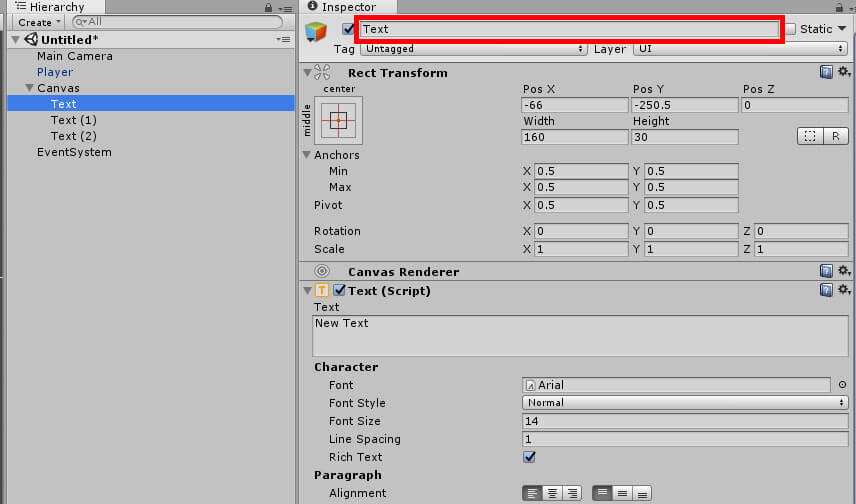Open Text (Script) gear settings menu

[844, 289]
